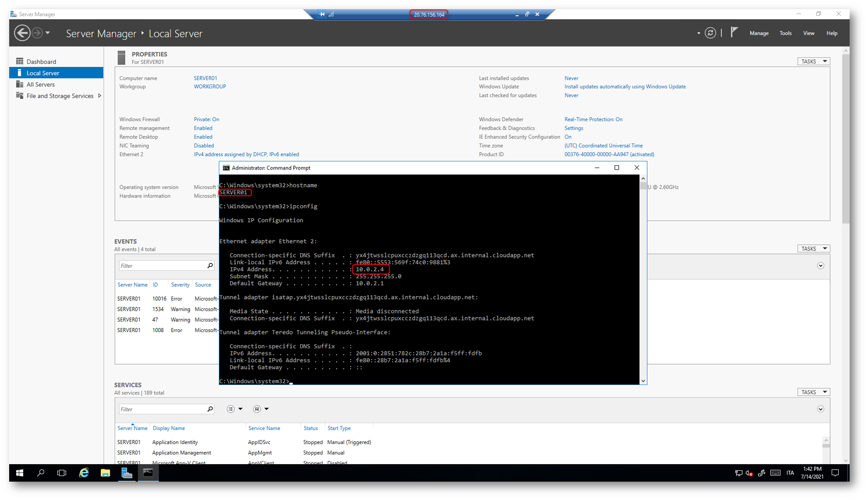This screenshot has width=868, height=500.
Task: Click Windows Firewall Private: On link
Action: (x=206, y=119)
